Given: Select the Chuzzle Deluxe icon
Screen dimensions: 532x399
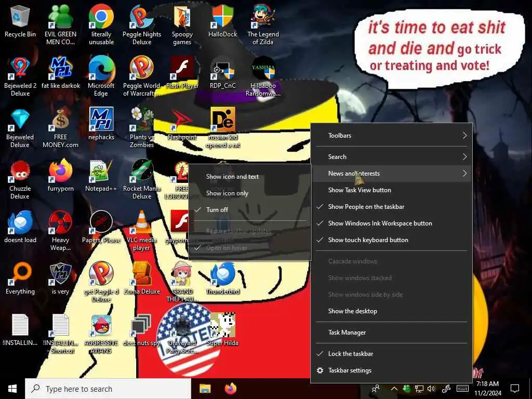Looking at the screenshot, I should (20, 179).
